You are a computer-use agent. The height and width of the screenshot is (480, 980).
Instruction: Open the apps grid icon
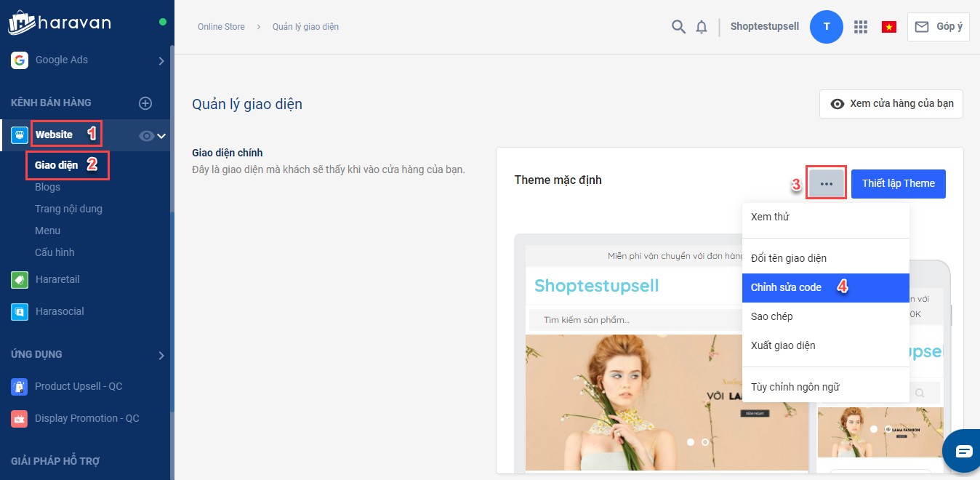tap(861, 27)
